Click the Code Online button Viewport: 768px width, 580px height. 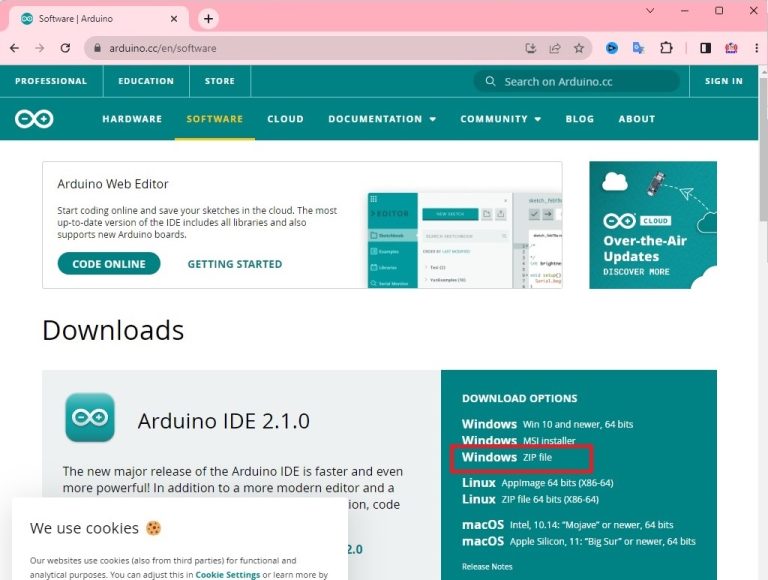pos(109,264)
